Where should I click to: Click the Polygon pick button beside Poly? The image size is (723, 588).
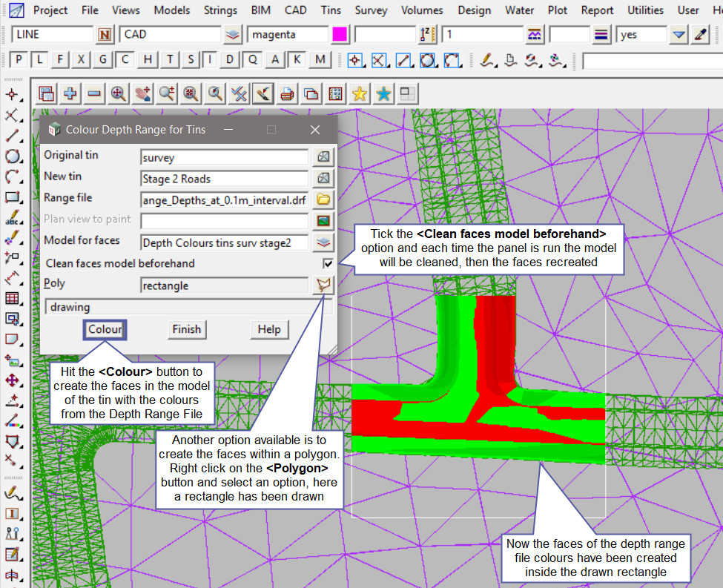(323, 285)
